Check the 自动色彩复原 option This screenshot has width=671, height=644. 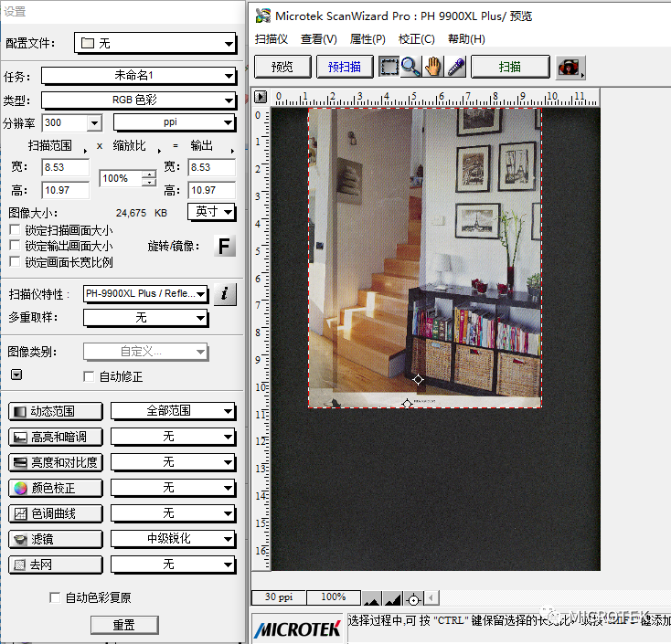[55, 597]
